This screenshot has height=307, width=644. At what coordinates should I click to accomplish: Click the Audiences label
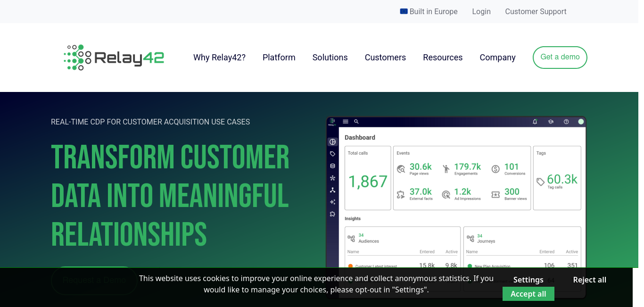point(369,241)
